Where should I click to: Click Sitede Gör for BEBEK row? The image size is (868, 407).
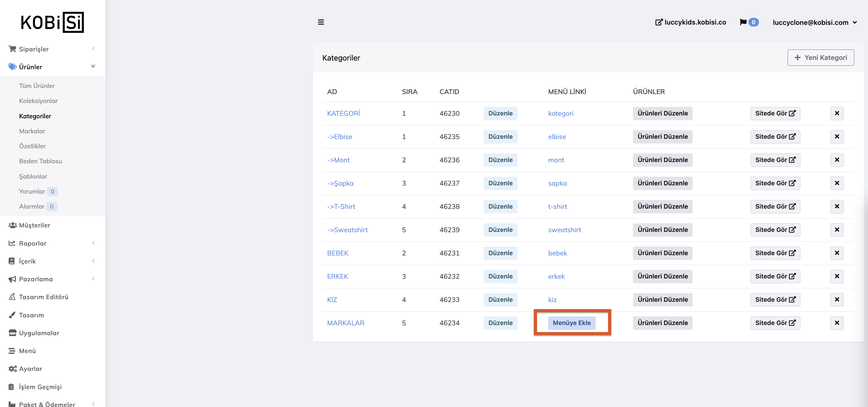pos(775,253)
